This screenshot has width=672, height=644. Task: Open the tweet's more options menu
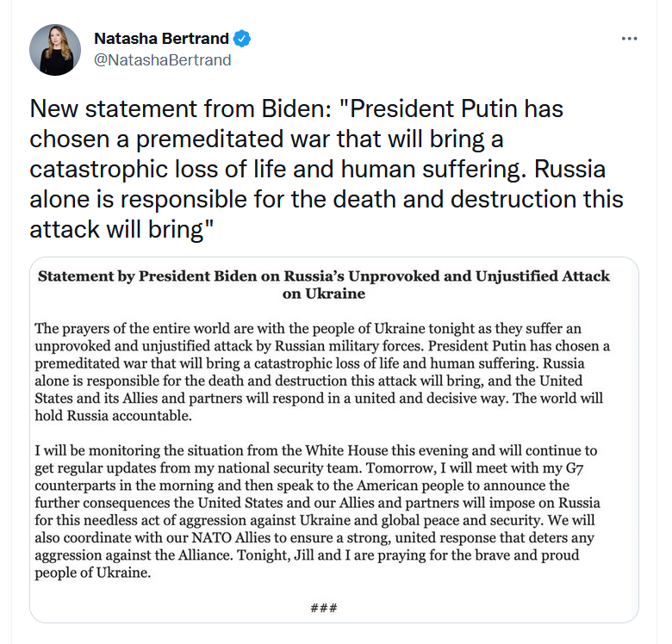point(630,40)
